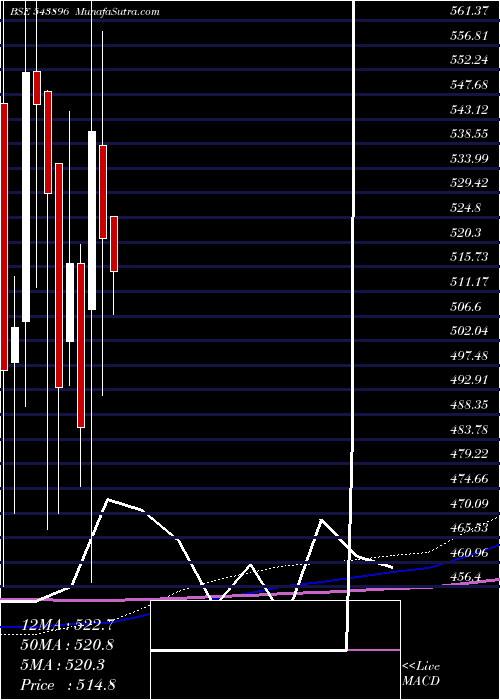Select the 479.22 price axis label
The height and width of the screenshot is (700, 500).
[468, 453]
